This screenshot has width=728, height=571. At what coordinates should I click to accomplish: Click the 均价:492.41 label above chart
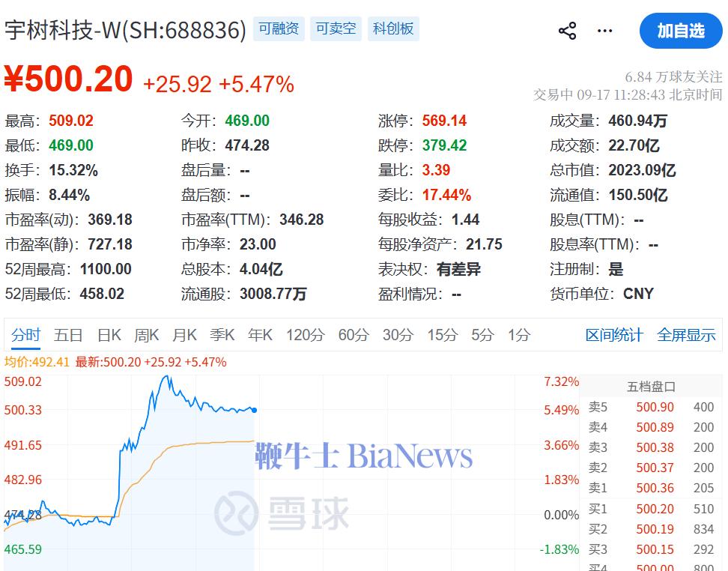coord(37,362)
